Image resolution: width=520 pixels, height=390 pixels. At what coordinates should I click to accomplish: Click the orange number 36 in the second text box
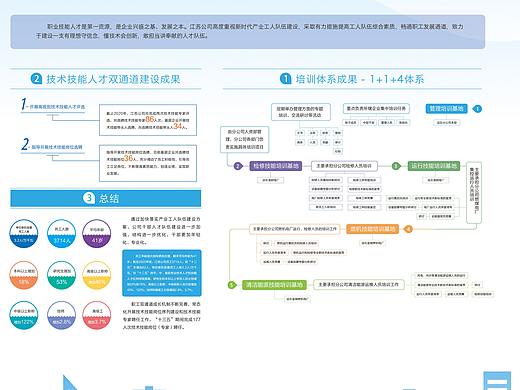tap(128, 158)
